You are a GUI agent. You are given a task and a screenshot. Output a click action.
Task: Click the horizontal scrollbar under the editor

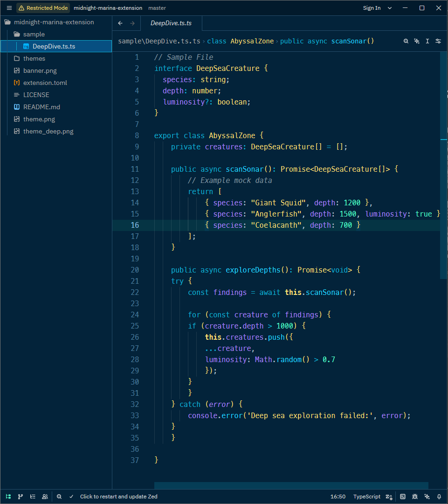click(x=291, y=485)
